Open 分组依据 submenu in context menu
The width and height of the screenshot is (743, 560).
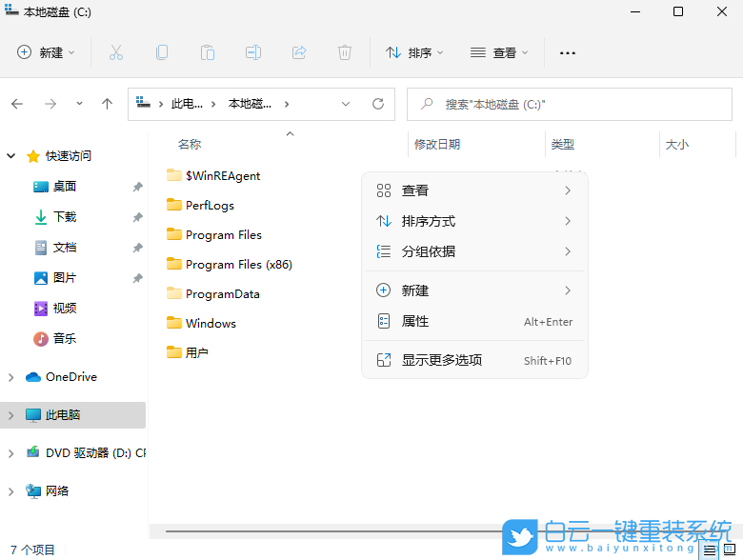pyautogui.click(x=474, y=251)
